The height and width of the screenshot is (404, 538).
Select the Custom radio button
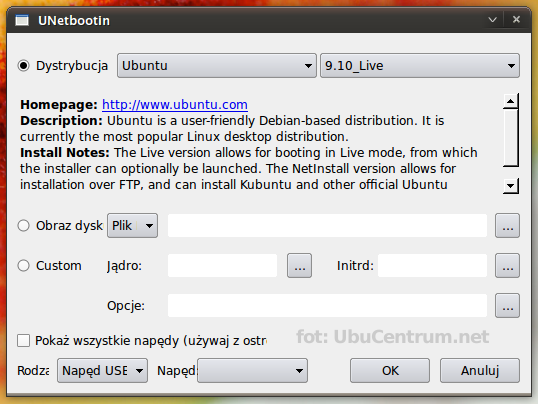[24, 265]
